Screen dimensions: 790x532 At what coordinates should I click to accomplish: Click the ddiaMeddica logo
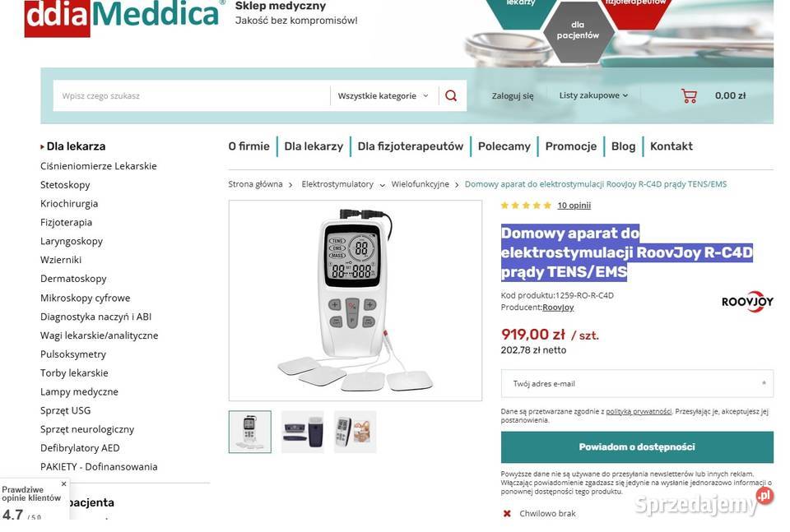pos(122,16)
